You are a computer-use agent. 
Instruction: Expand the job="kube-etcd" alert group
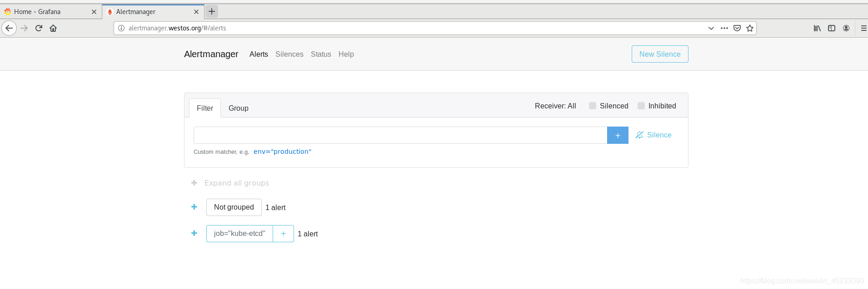pyautogui.click(x=194, y=233)
